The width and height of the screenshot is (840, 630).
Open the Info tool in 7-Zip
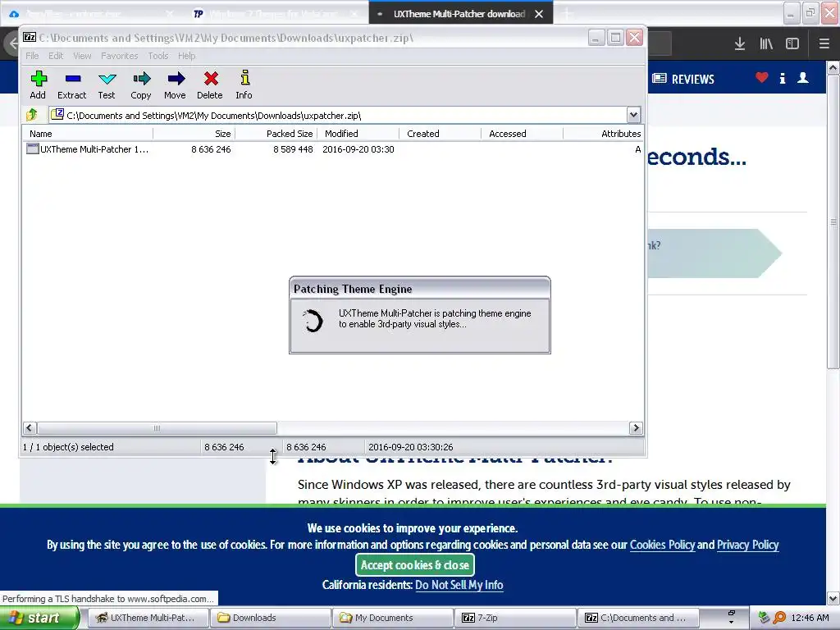click(244, 84)
